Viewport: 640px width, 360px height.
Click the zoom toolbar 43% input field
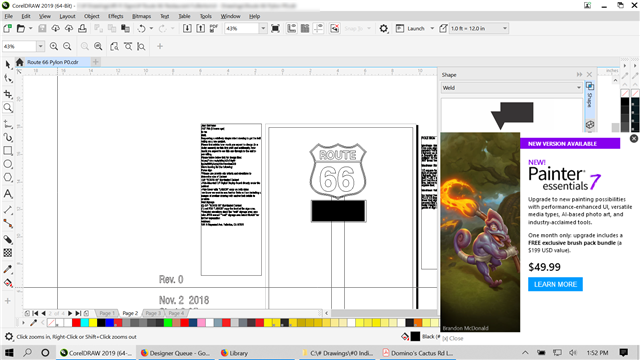click(x=19, y=47)
